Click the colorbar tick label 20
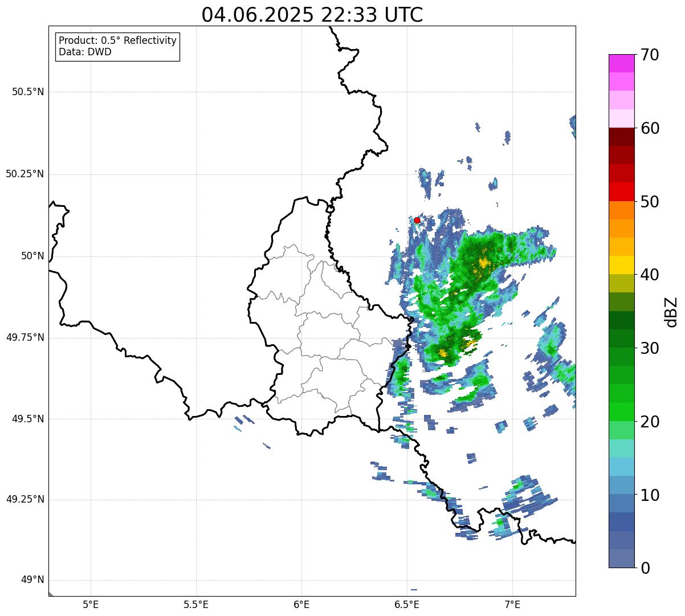Image resolution: width=685 pixels, height=616 pixels. 649,422
